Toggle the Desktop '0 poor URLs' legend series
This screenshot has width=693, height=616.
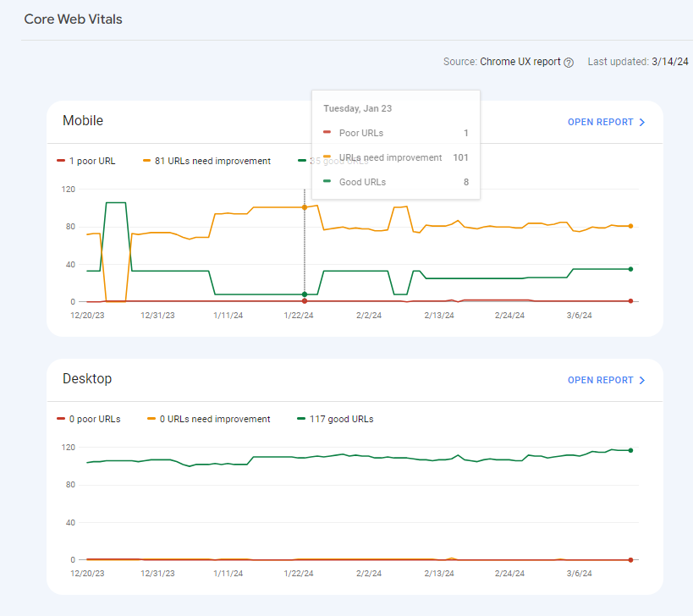coord(88,419)
